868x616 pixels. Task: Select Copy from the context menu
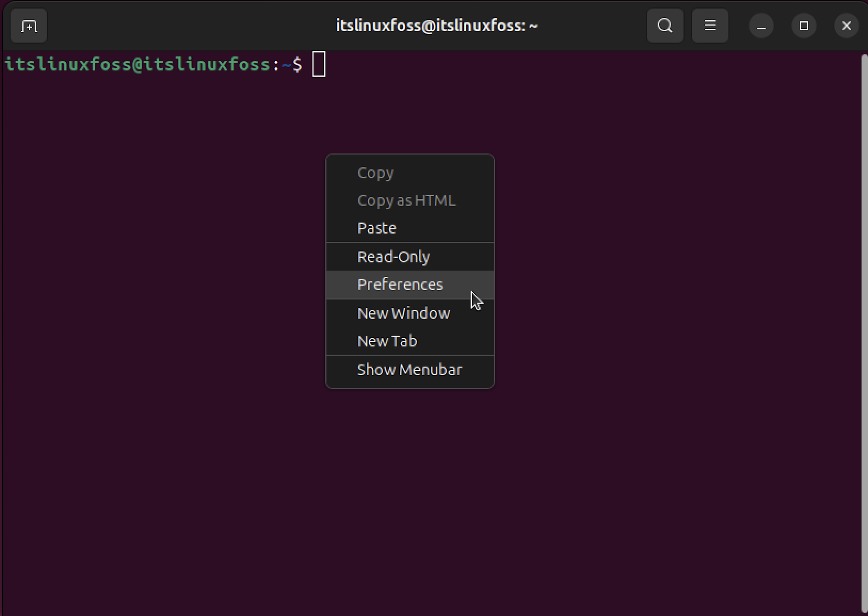pyautogui.click(x=375, y=172)
